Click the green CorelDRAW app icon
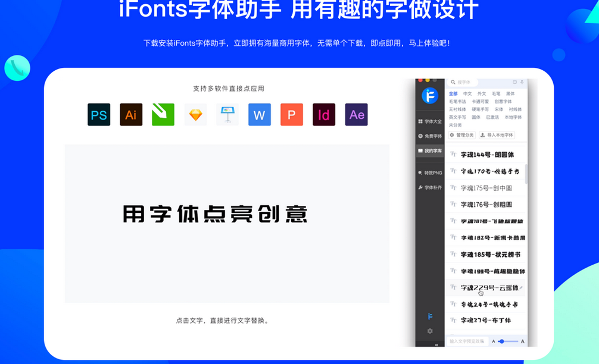Viewport: 599px width, 364px height. (163, 114)
